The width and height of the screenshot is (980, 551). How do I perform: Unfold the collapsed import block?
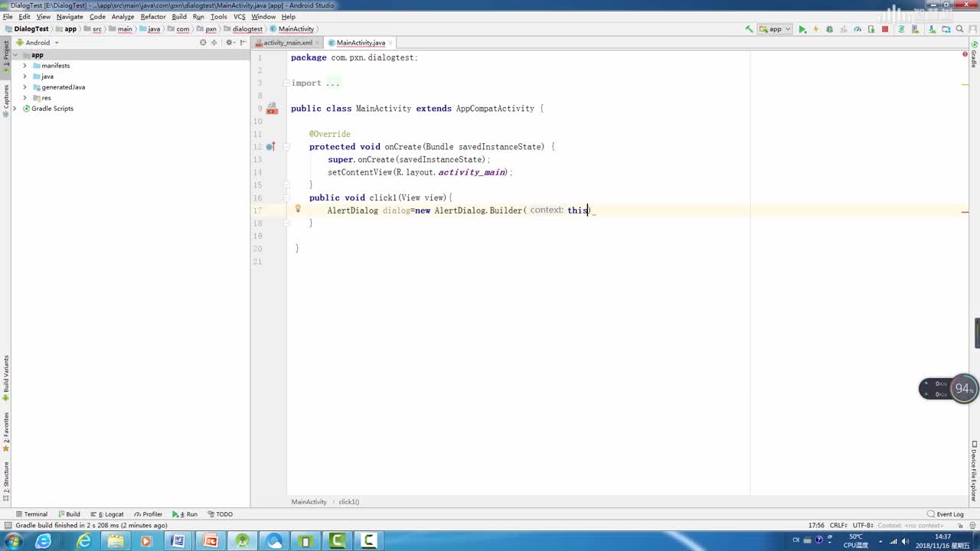(x=286, y=83)
